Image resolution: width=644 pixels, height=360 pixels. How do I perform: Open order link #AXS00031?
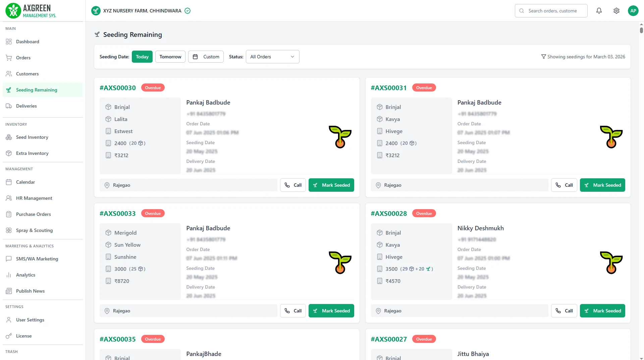pyautogui.click(x=388, y=88)
